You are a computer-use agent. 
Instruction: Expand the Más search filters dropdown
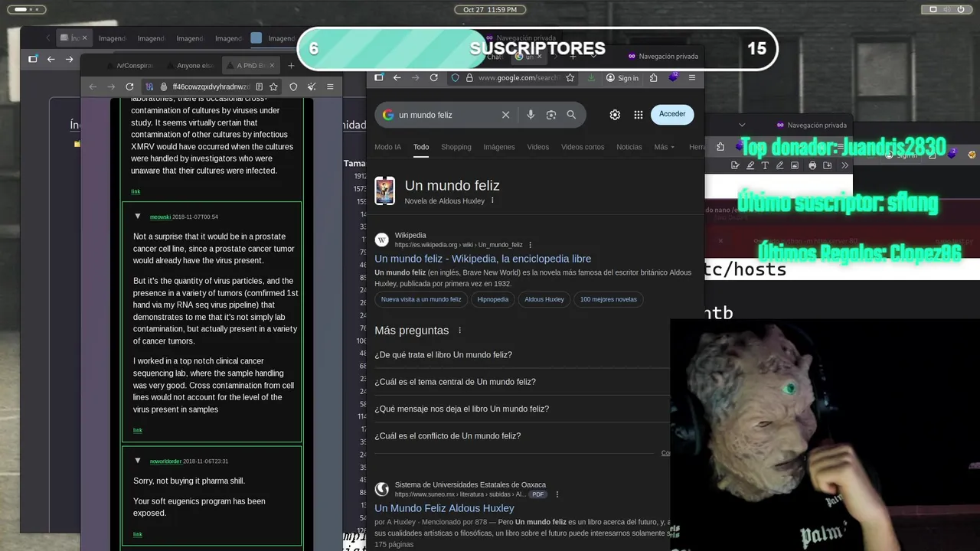pos(665,147)
